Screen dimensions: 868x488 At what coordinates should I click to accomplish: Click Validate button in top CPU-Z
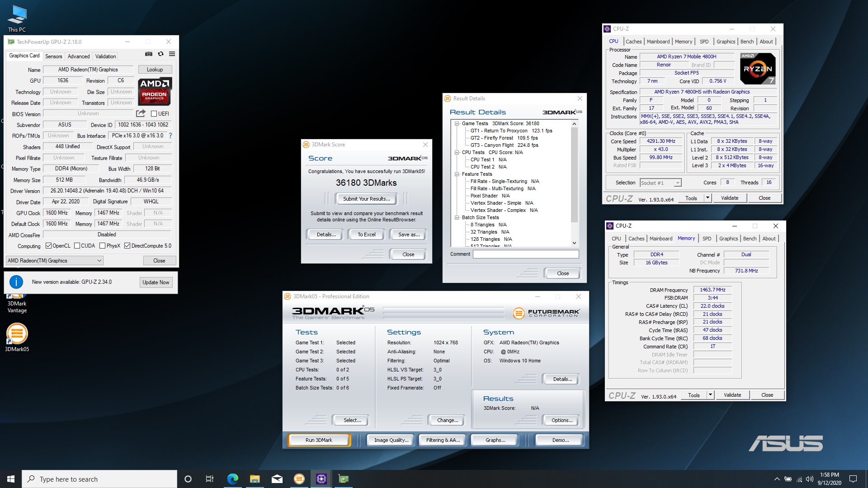730,198
